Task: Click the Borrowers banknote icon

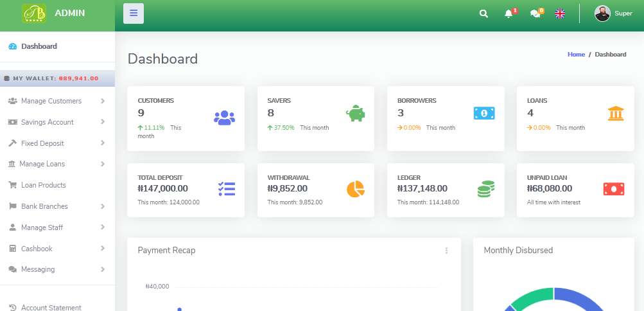Action: coord(484,113)
